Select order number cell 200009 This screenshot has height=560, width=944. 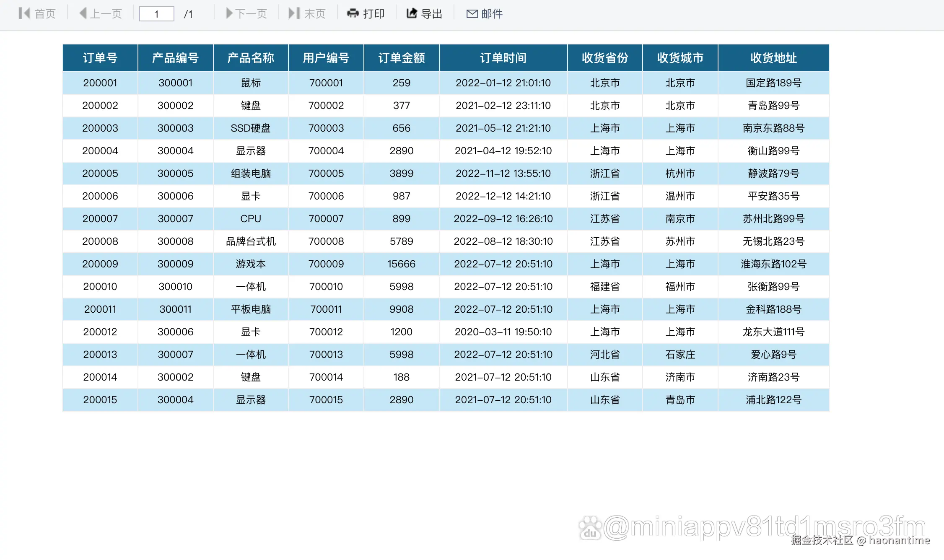tap(100, 264)
